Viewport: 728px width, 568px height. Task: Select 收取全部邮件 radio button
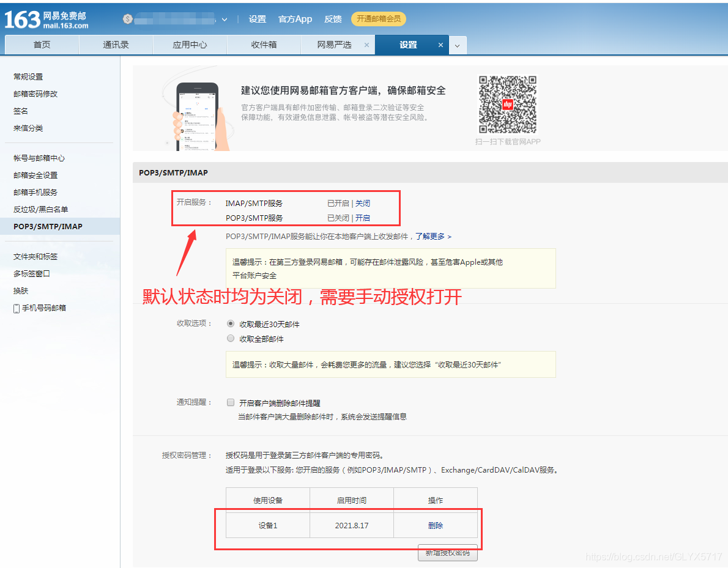(x=230, y=339)
